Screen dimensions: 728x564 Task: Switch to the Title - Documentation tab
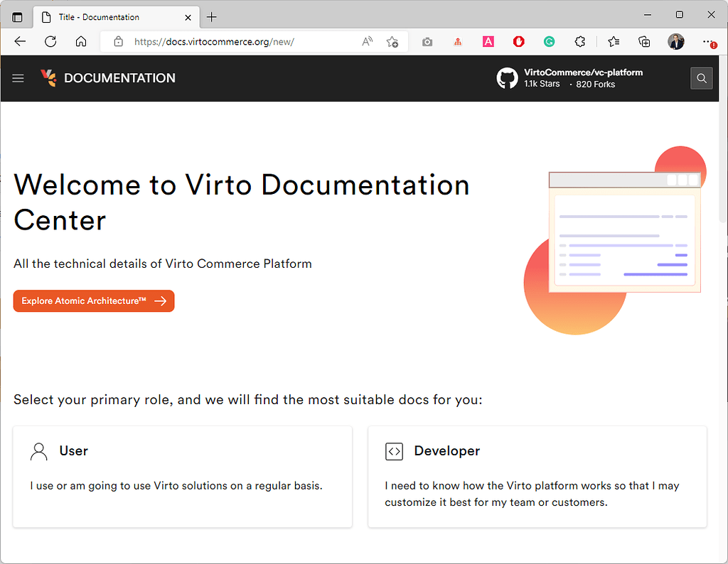(x=114, y=17)
